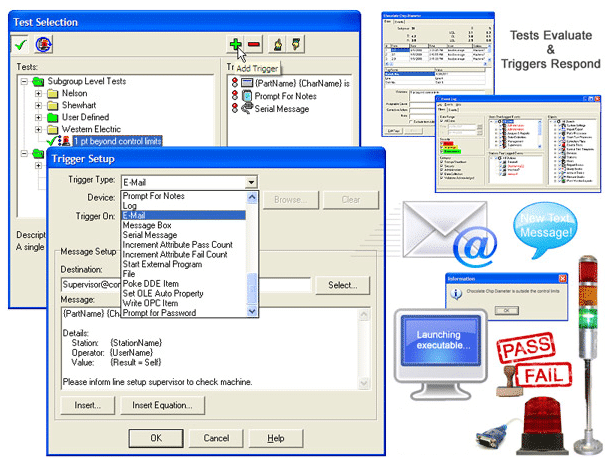Select the 1 pt beyond control limits test
Image resolution: width=612 pixels, height=468 pixels.
click(116, 141)
